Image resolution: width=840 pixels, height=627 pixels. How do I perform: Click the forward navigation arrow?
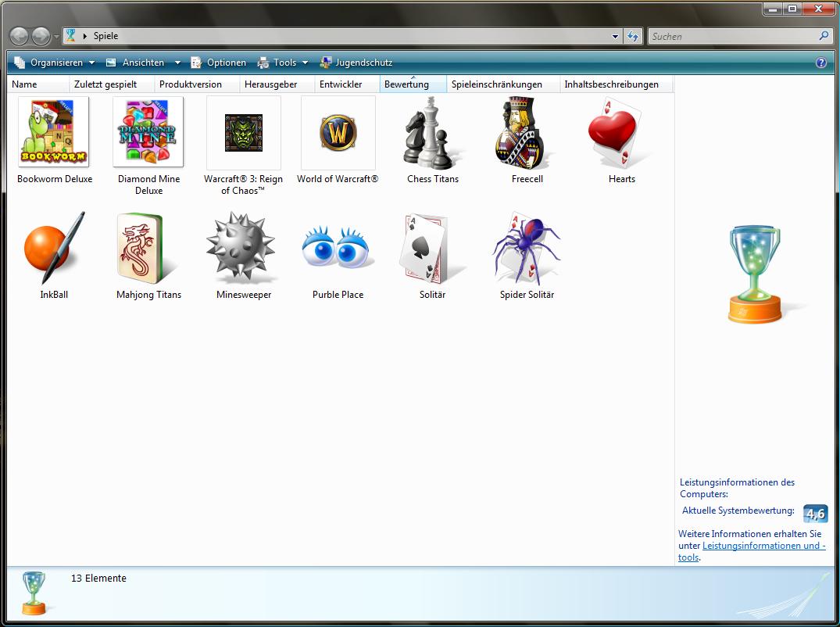coord(41,36)
